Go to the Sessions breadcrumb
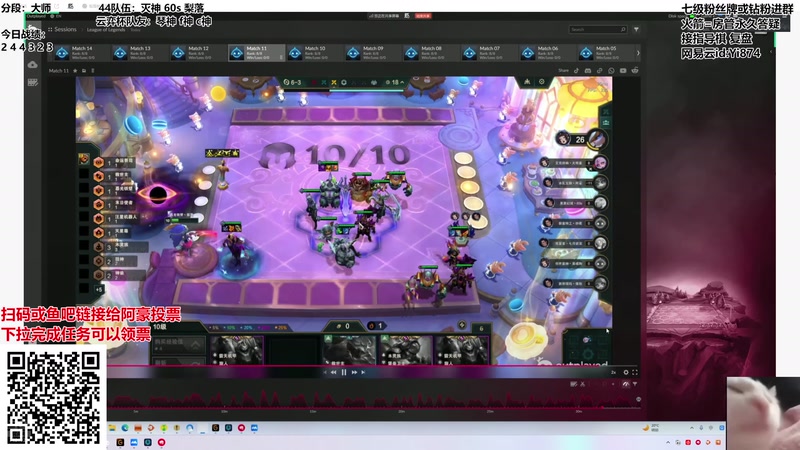The image size is (800, 450). coord(65,30)
